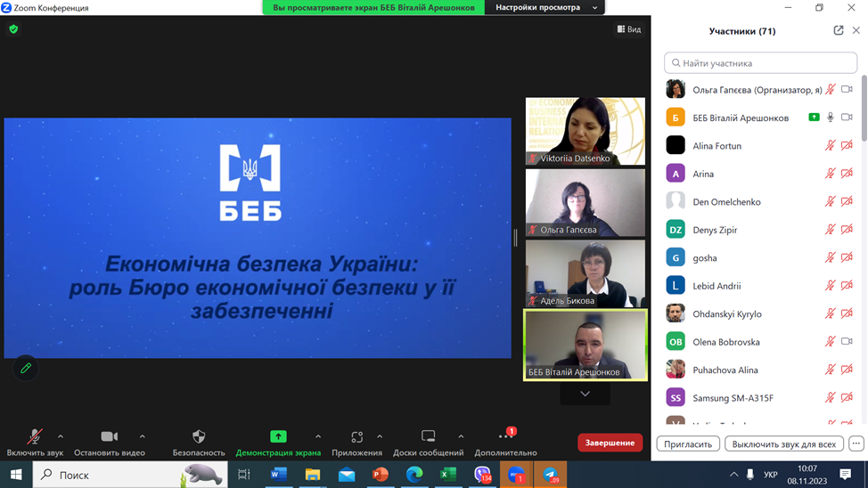This screenshot has width=868, height=488.
Task: Click Alina Fortun muted microphone icon
Action: coord(830,145)
